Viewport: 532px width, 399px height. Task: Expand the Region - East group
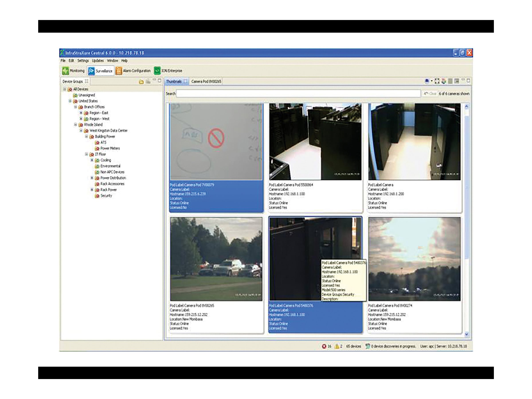[81, 113]
